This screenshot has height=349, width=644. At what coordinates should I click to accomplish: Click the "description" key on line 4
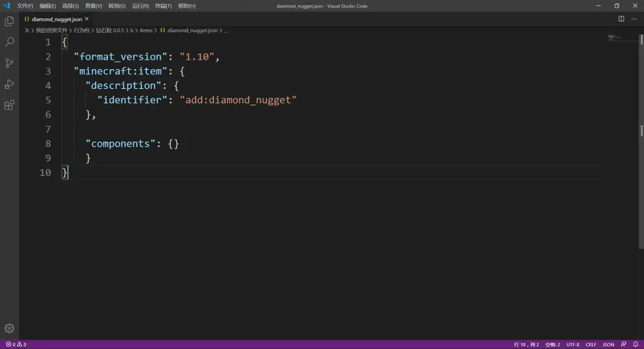click(123, 86)
